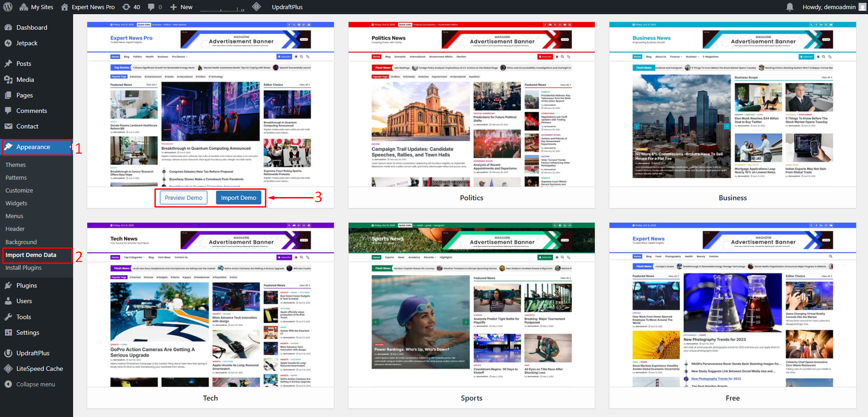
Task: Open the My Sites dropdown
Action: coord(36,7)
